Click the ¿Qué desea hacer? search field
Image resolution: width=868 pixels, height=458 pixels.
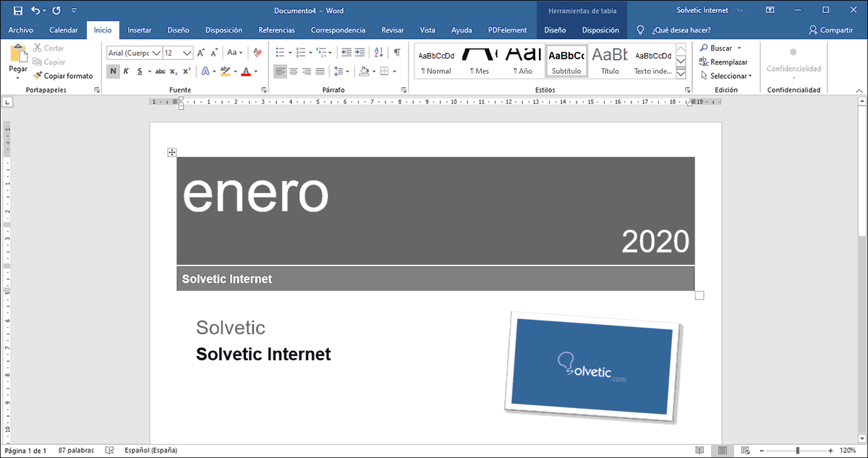click(x=681, y=30)
